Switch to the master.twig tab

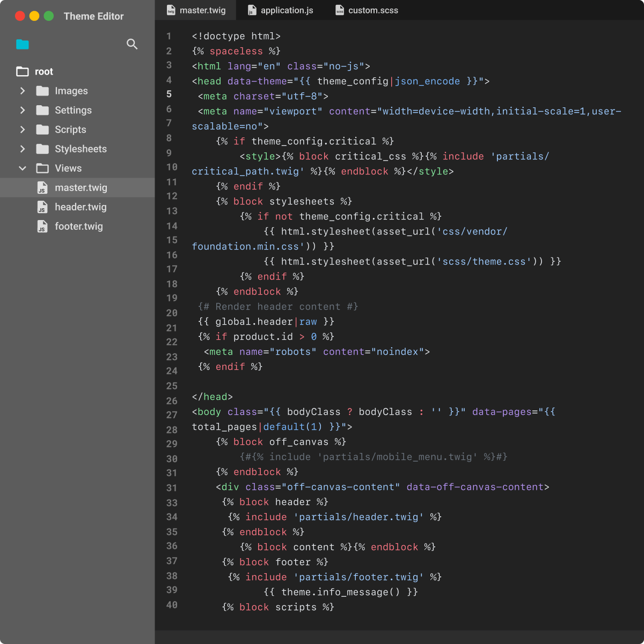[196, 10]
